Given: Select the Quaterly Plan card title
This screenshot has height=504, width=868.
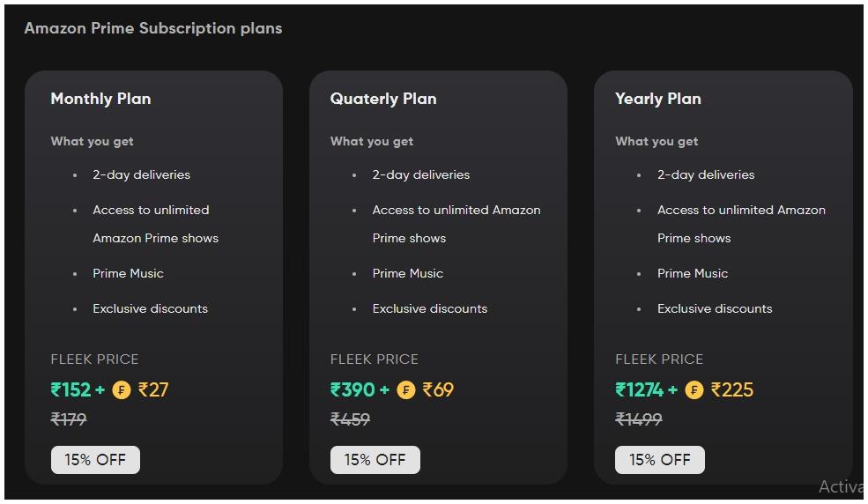Looking at the screenshot, I should click(383, 99).
